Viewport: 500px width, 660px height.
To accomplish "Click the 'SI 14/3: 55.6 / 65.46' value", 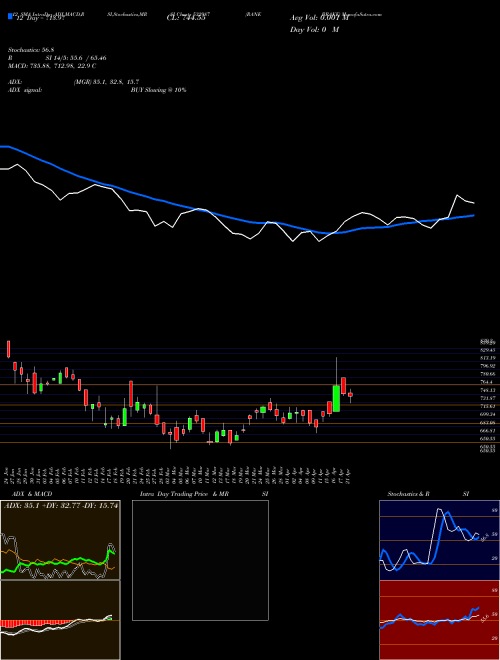I will (76, 58).
